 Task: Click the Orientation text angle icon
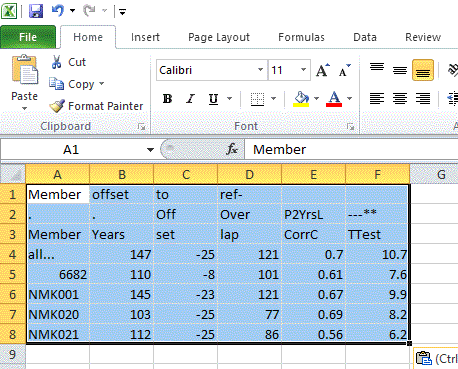[x=453, y=70]
